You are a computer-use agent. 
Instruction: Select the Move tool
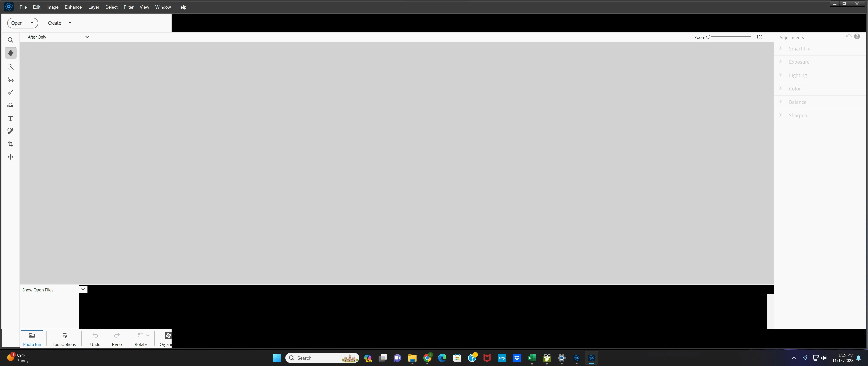11,157
